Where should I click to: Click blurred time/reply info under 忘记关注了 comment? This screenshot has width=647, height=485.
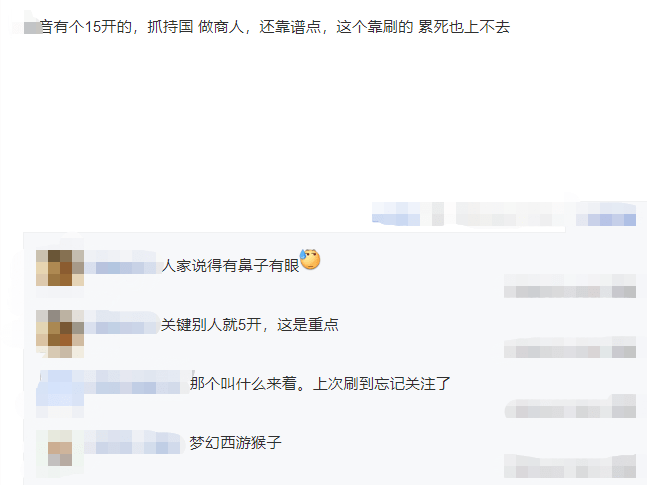570,406
